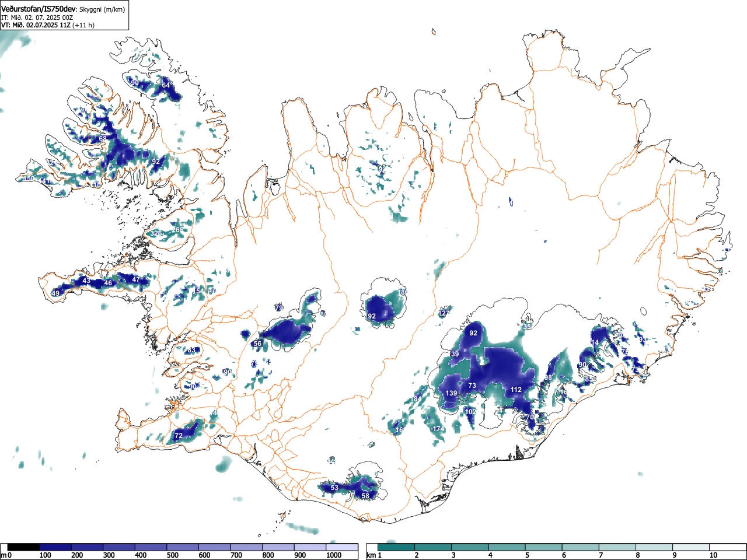Click the 68 value in the Westfjords
The image size is (747, 560).
103,138
